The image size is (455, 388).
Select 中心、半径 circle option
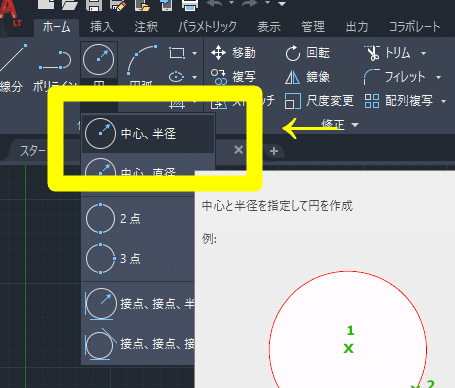pos(148,134)
